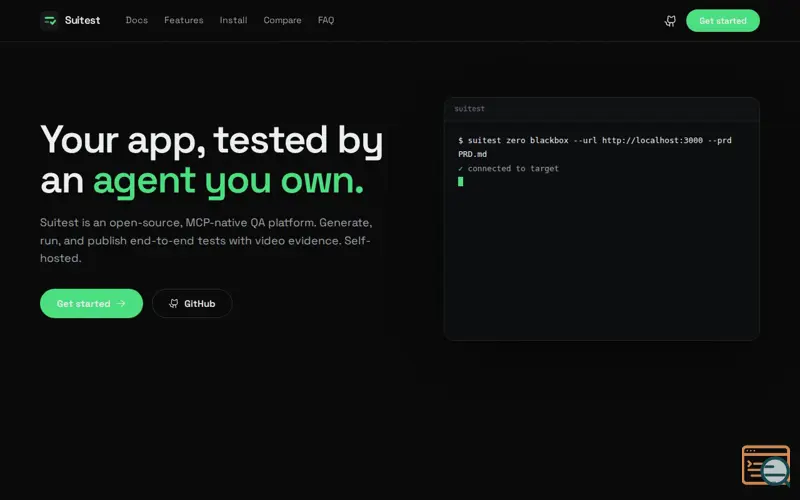Select the Compare nav item
The height and width of the screenshot is (500, 800).
282,20
